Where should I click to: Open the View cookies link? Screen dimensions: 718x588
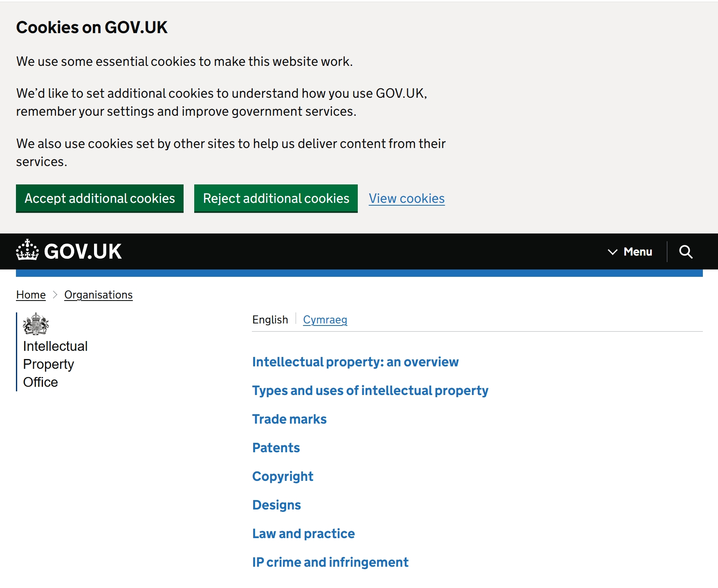(406, 199)
